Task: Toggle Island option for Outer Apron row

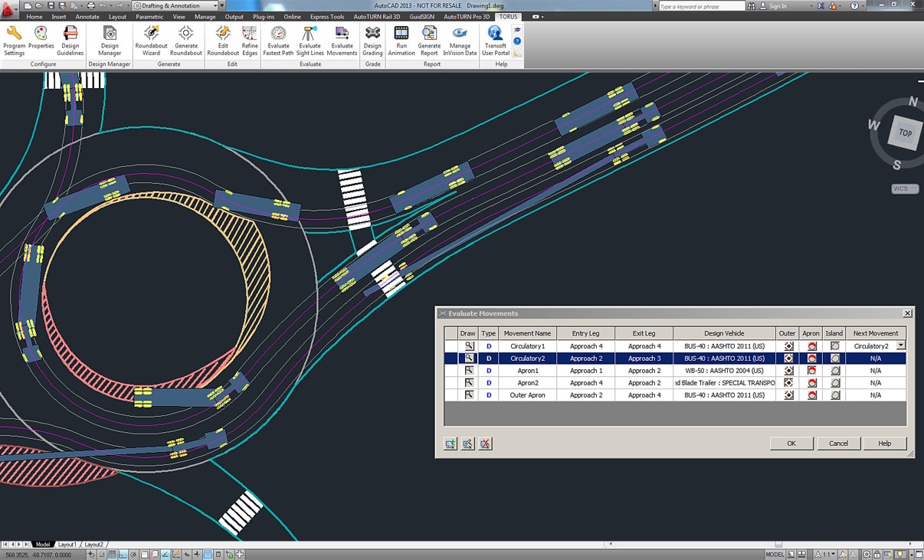Action: pos(834,395)
